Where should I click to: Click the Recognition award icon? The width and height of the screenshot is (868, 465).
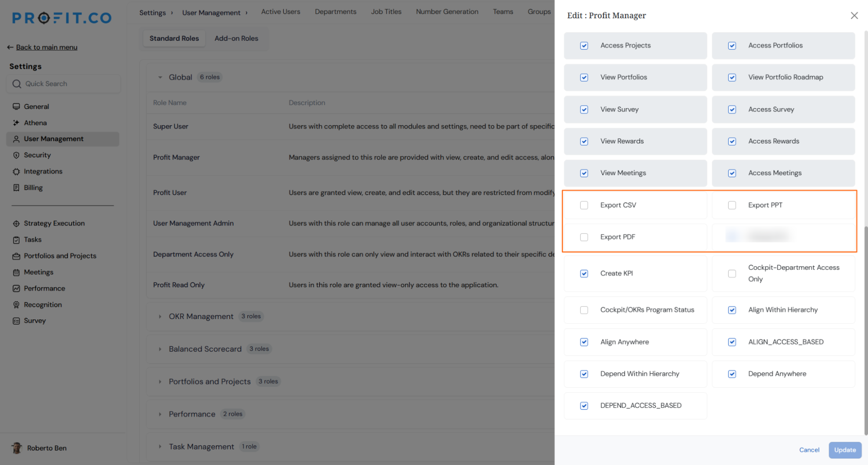point(16,305)
